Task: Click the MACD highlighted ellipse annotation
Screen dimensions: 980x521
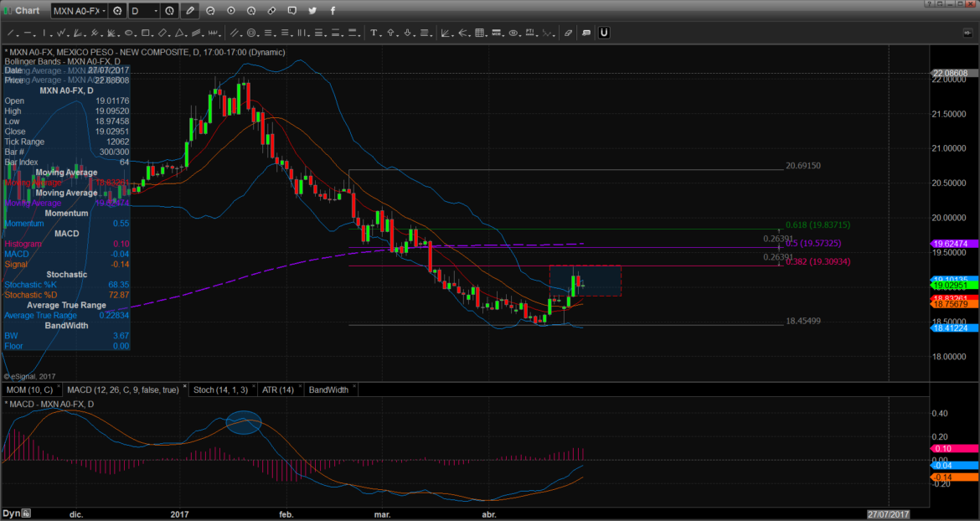Action: click(243, 422)
